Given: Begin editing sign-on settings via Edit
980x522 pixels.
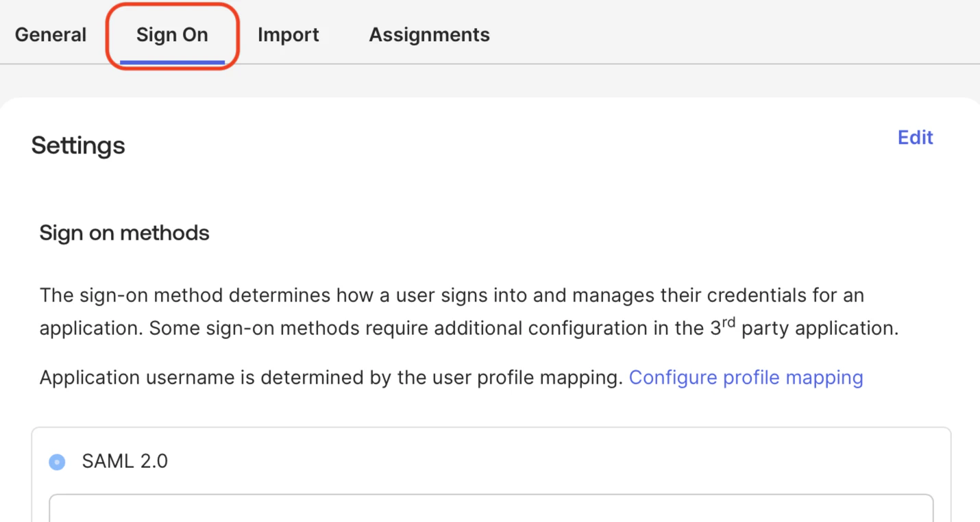Looking at the screenshot, I should tap(915, 137).
